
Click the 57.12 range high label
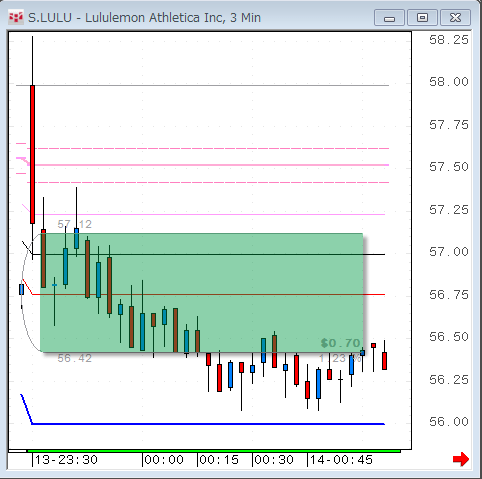[74, 224]
